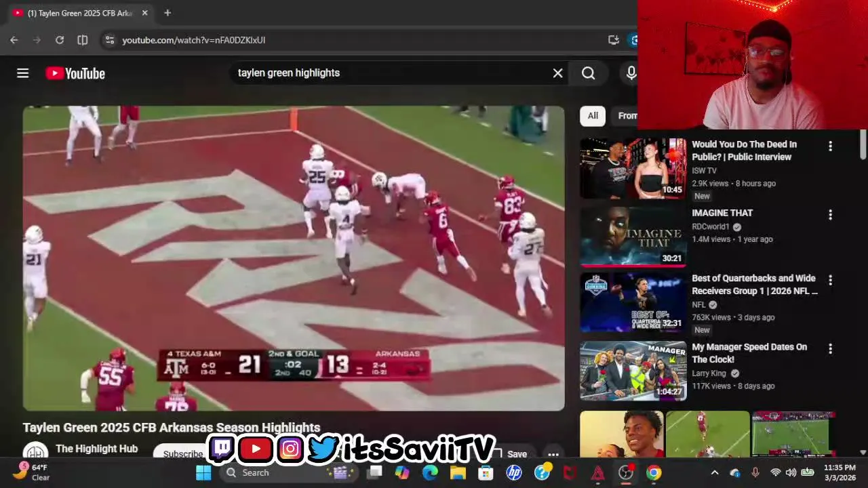This screenshot has height=488, width=868.
Task: Open Best of Quarterbacks video thumbnail
Action: point(633,302)
